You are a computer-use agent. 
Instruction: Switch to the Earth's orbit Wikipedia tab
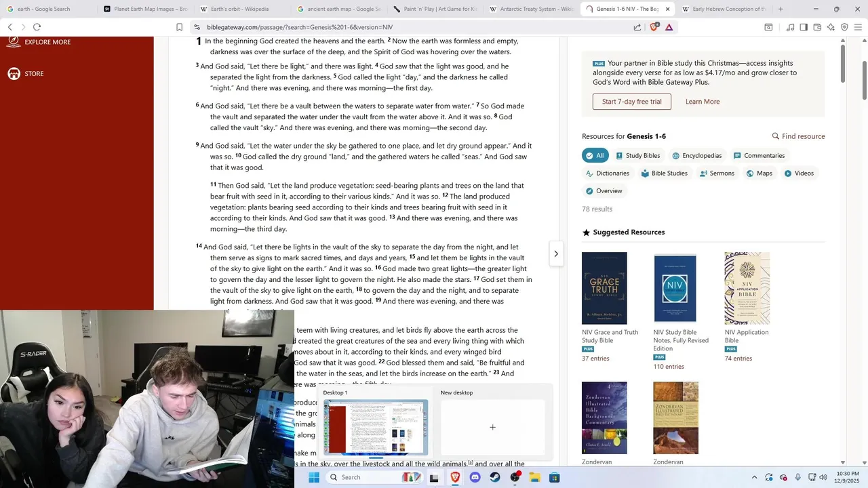243,9
